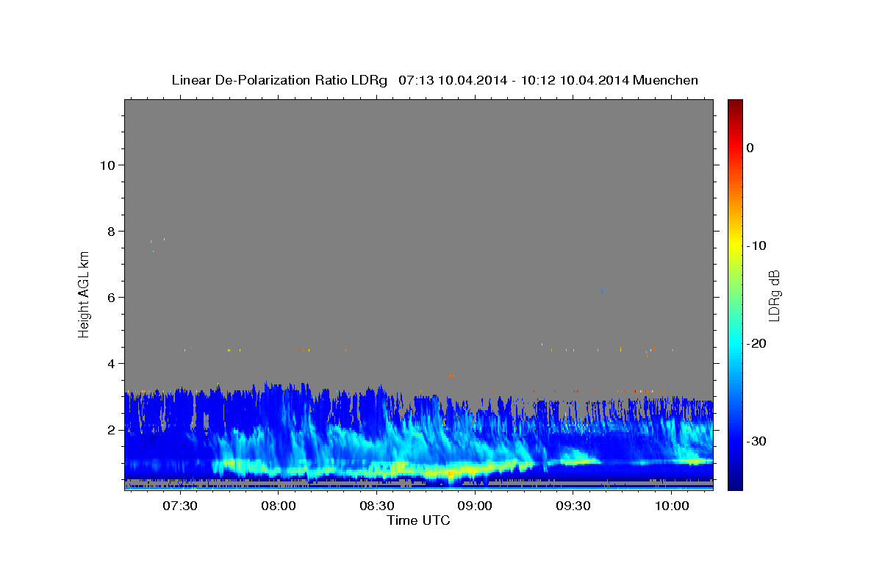Click the colorbar value -20
Image resolution: width=882 pixels, height=588 pixels.
click(x=756, y=343)
